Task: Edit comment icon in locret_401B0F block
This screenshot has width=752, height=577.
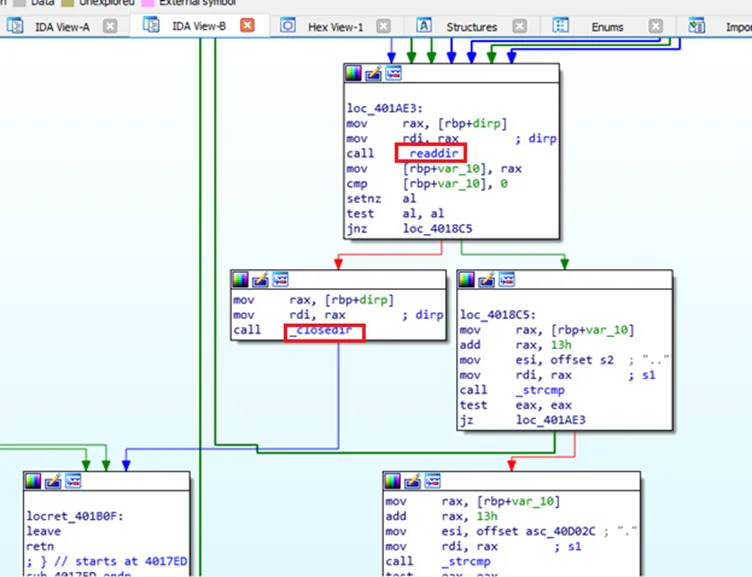Action: [x=53, y=481]
